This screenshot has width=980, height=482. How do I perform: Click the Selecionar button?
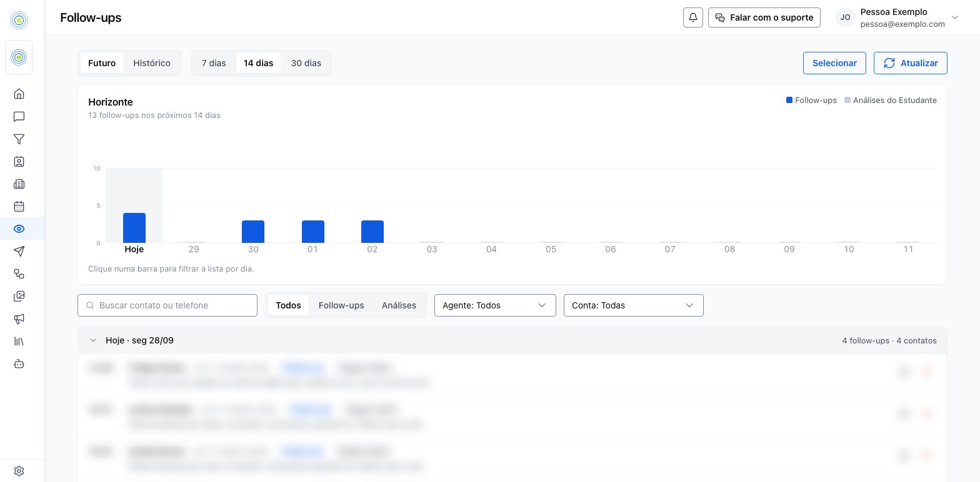(834, 63)
